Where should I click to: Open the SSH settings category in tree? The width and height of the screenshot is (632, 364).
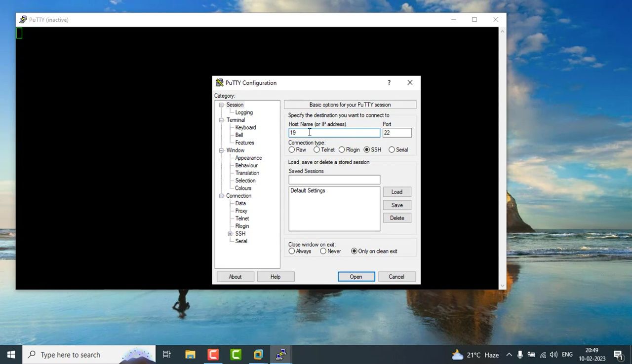click(x=240, y=234)
